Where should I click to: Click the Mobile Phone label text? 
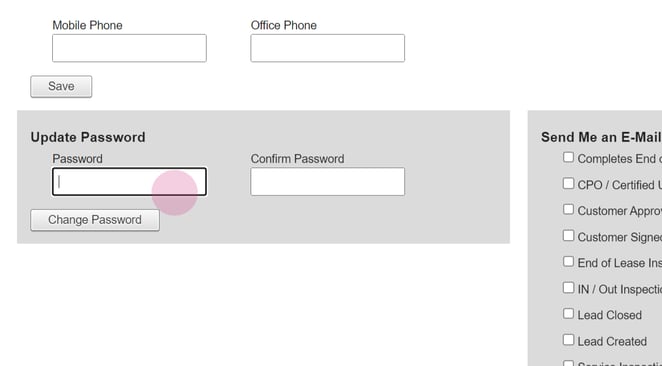(87, 25)
